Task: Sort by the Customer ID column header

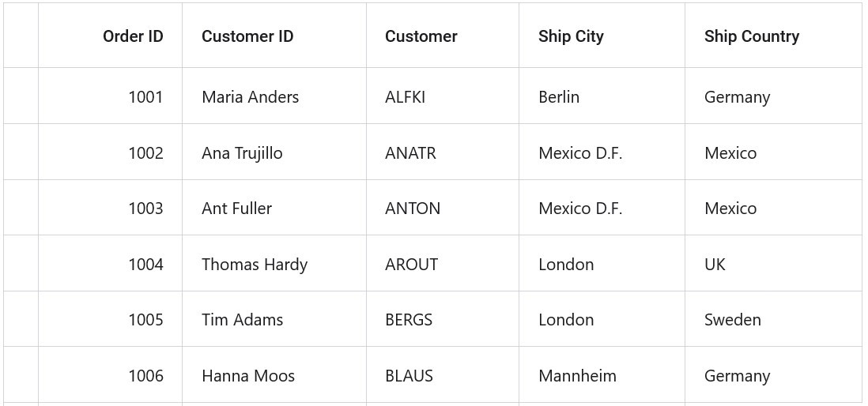Action: (247, 36)
